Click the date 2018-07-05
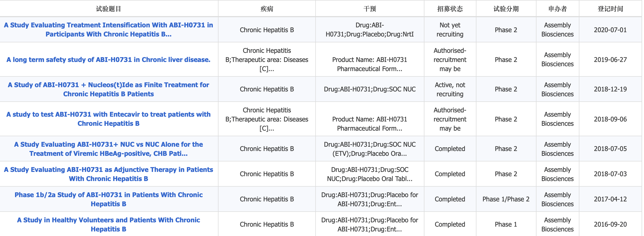 tap(610, 149)
